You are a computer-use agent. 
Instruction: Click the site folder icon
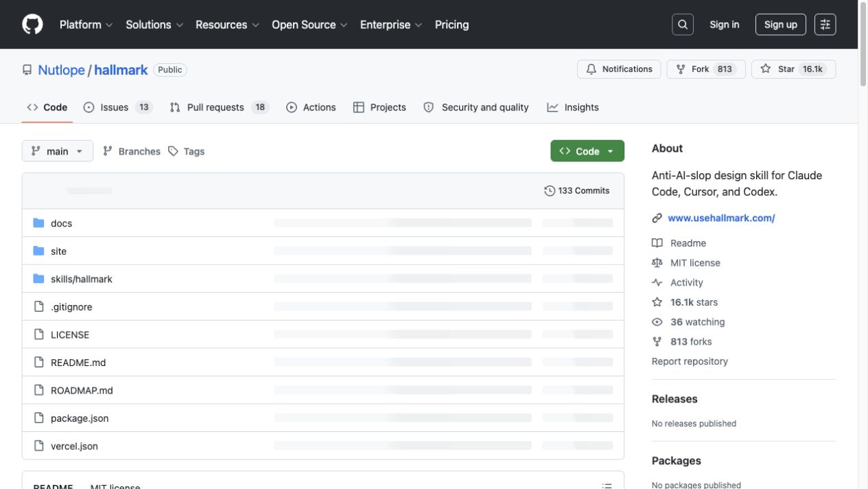coord(38,251)
